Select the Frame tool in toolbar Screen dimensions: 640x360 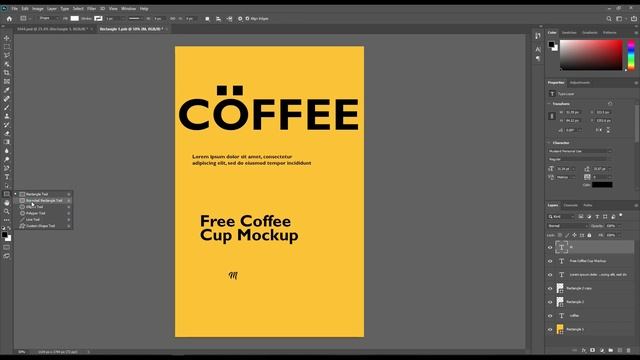point(7,81)
